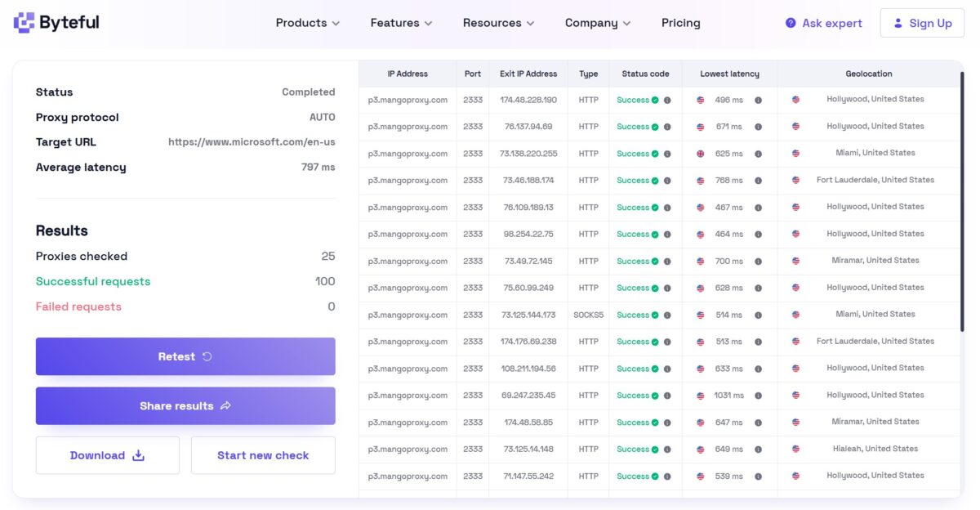Click the flag icon beside Hialeah, United States
This screenshot has height=510, width=980.
tap(796, 449)
